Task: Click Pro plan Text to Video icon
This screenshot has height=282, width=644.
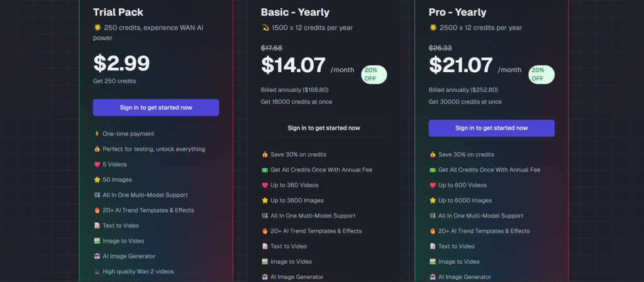Action: [x=433, y=246]
